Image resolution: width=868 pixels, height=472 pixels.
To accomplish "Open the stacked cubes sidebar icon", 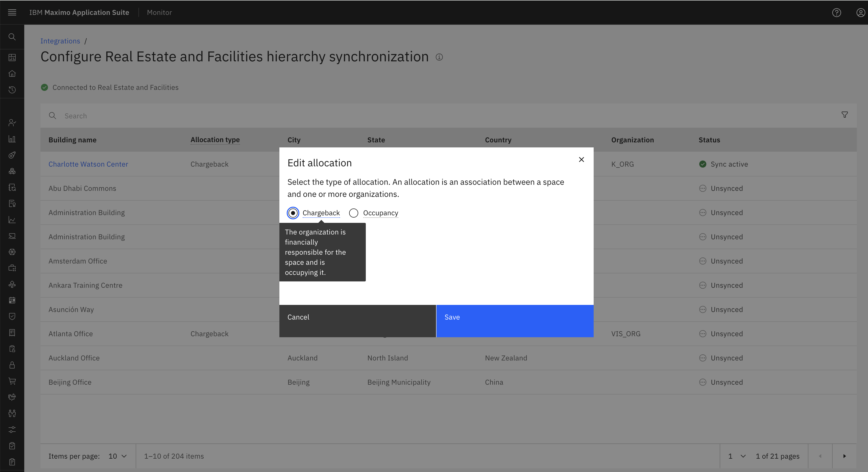I will pos(12,171).
